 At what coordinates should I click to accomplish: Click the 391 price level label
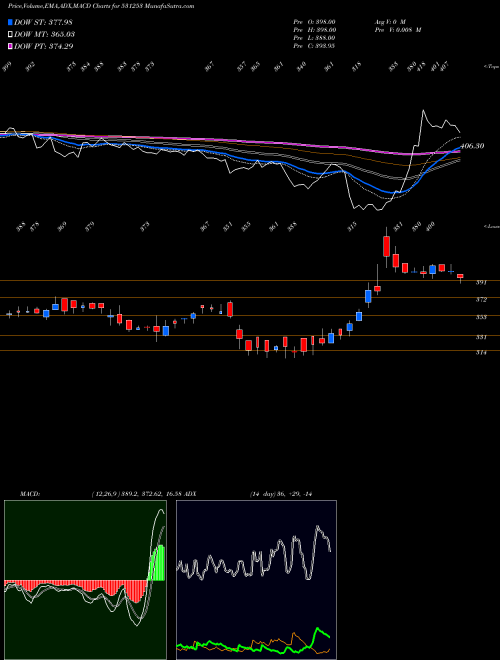(x=481, y=283)
